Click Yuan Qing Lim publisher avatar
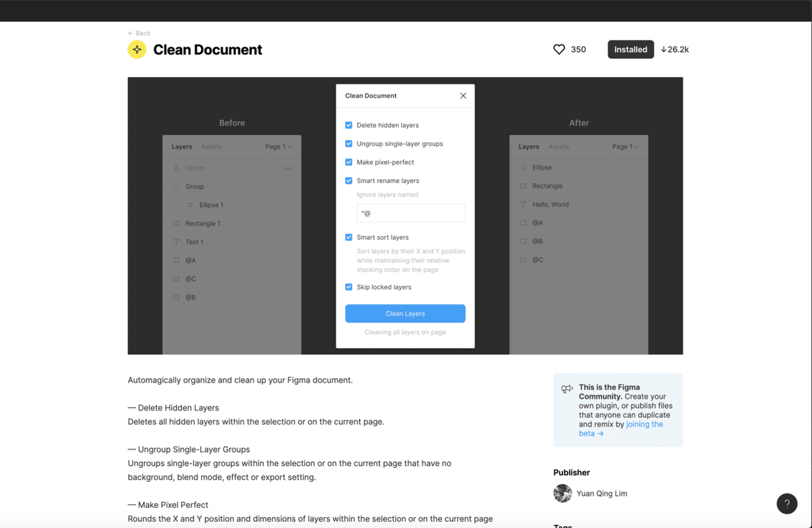 pos(563,494)
